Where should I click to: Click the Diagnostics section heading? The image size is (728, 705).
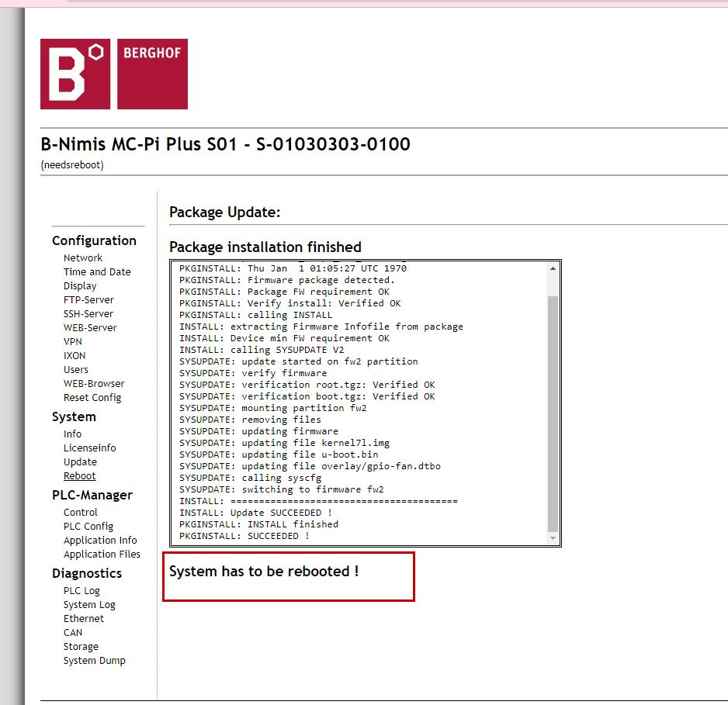87,573
